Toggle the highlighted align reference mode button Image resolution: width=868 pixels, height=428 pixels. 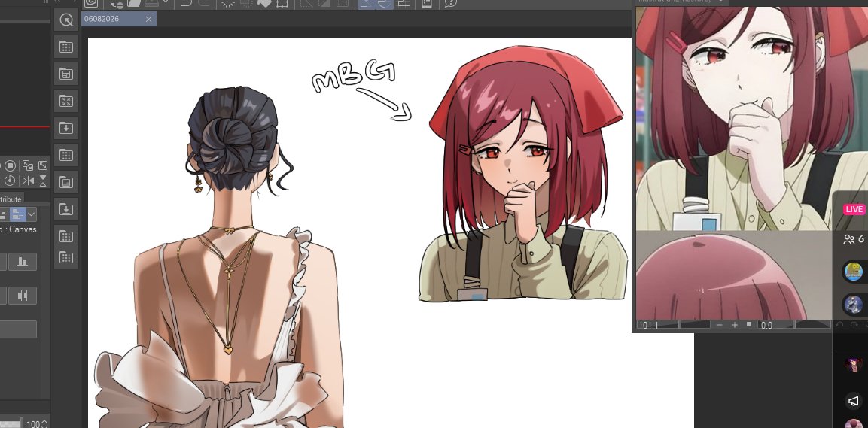coord(18,214)
